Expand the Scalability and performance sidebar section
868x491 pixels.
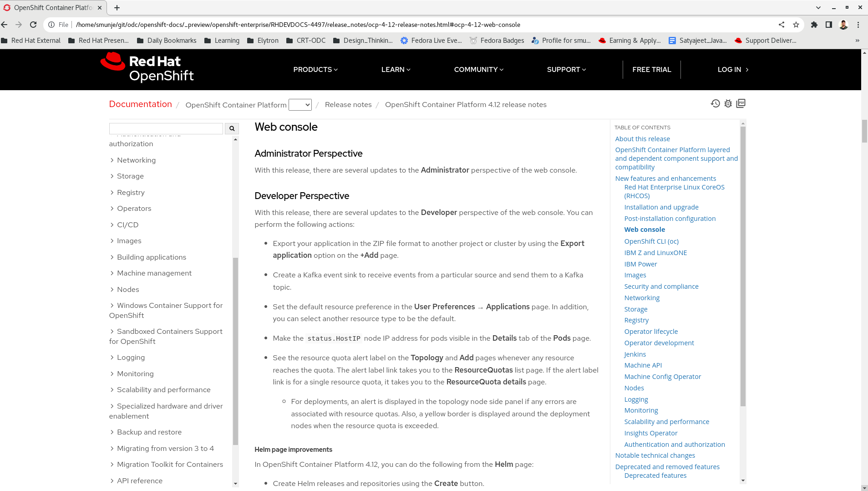pos(160,390)
